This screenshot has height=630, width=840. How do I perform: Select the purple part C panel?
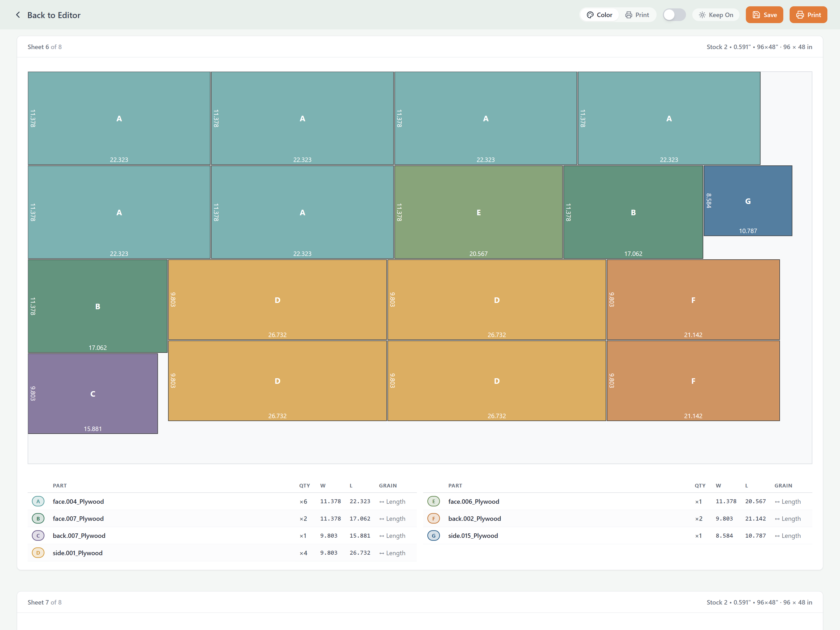[93, 393]
